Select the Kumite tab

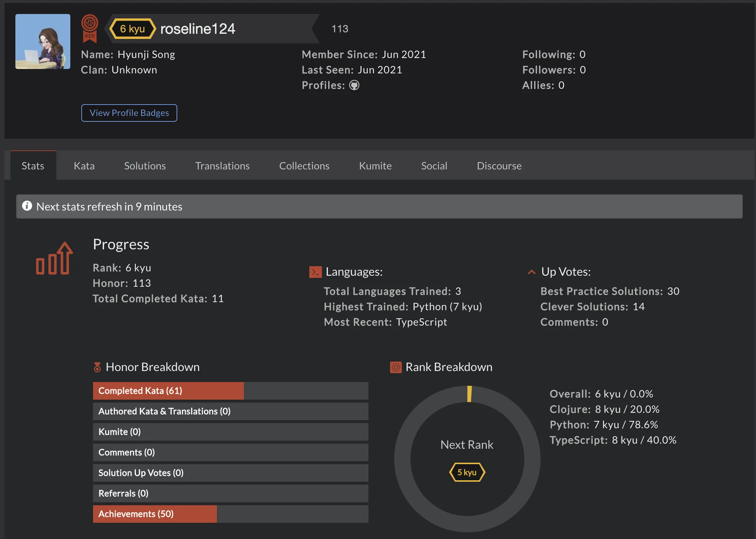(x=375, y=166)
